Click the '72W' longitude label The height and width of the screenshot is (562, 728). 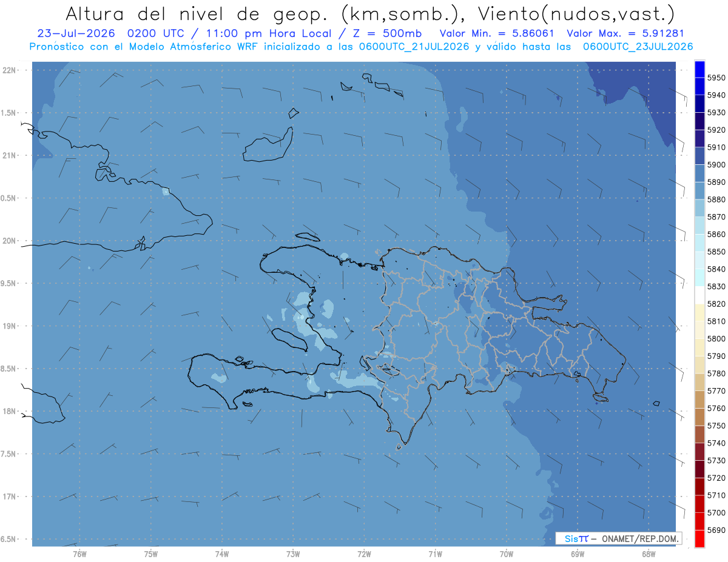point(364,554)
